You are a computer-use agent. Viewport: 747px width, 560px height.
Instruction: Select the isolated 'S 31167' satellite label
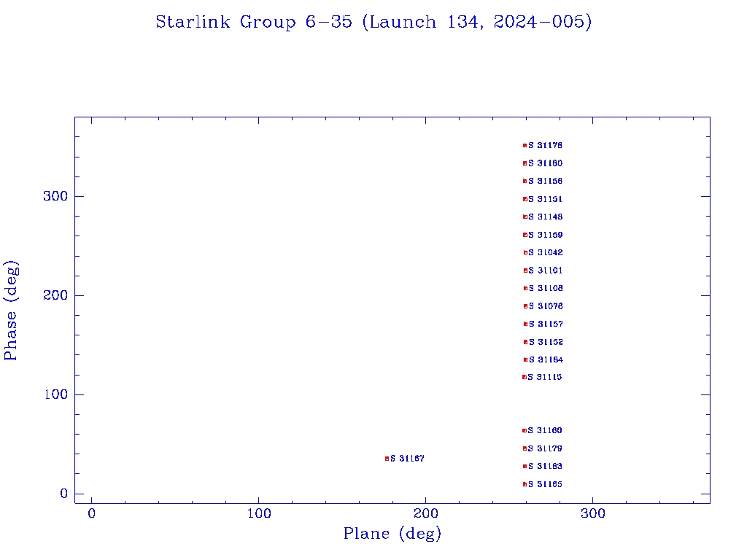(407, 459)
